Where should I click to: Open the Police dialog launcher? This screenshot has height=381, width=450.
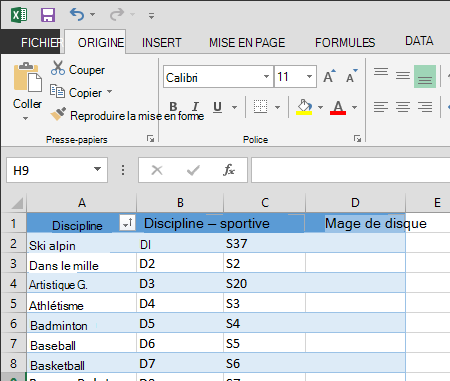(357, 138)
